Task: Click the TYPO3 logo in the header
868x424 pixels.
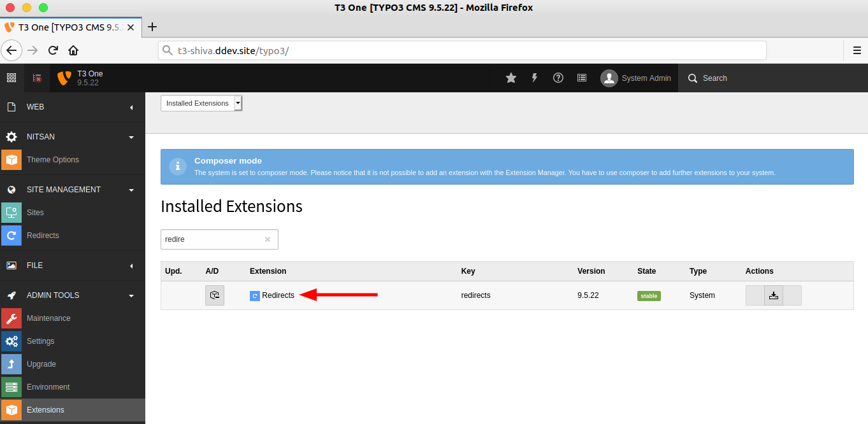Action: pyautogui.click(x=63, y=78)
